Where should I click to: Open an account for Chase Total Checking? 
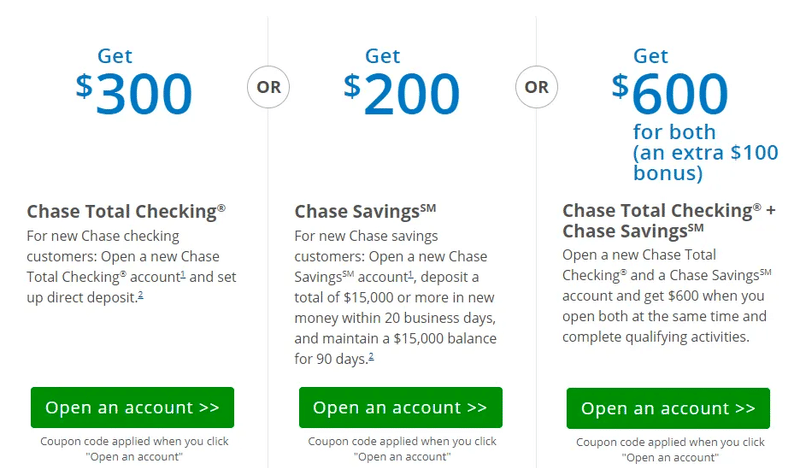click(132, 407)
